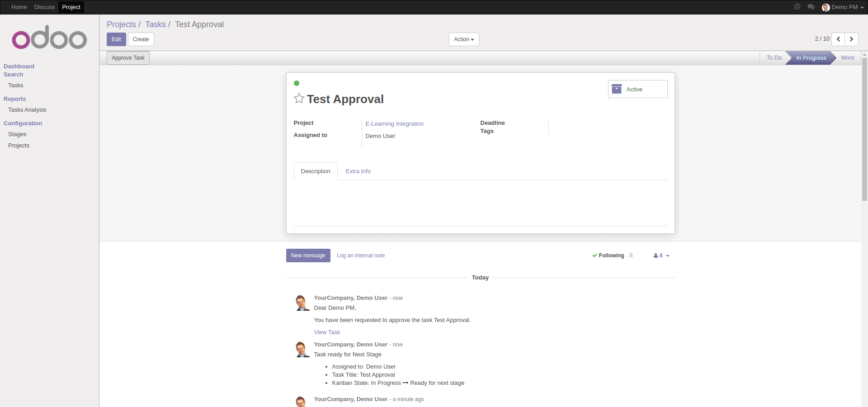The height and width of the screenshot is (407, 868).
Task: Open the View Task link
Action: coord(326,332)
